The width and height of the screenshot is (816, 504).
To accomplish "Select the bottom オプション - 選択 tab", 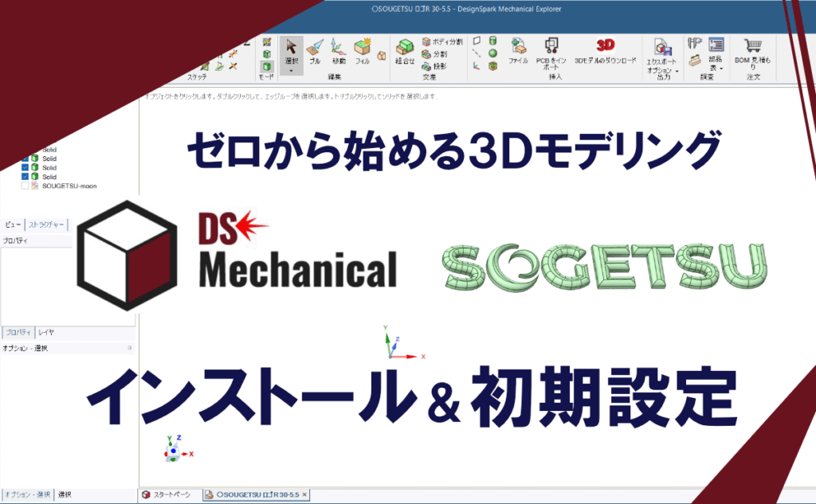I will tap(27, 494).
